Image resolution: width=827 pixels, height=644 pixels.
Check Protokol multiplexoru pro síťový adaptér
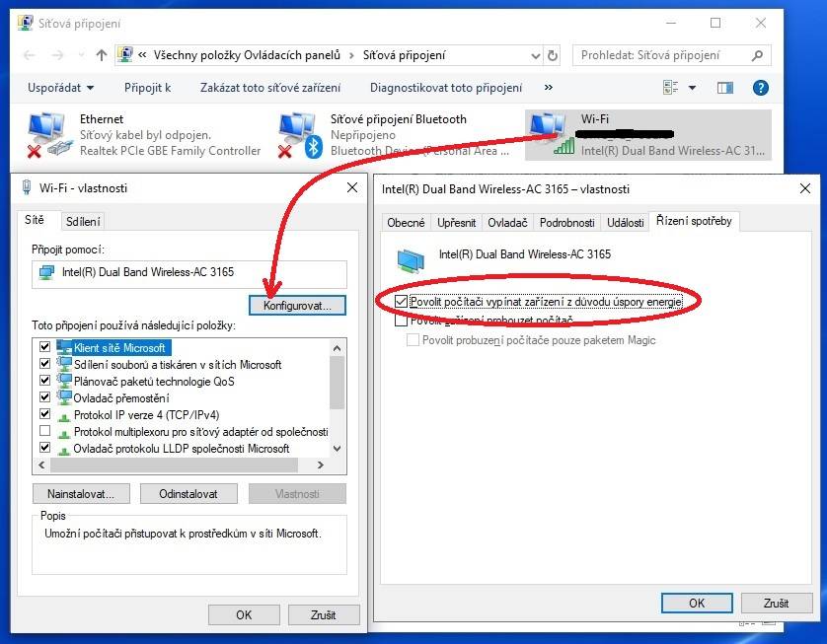pyautogui.click(x=44, y=431)
